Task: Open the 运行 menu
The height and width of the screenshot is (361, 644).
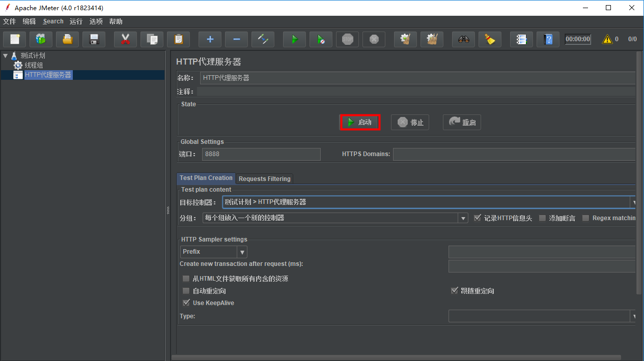Action: coord(76,21)
